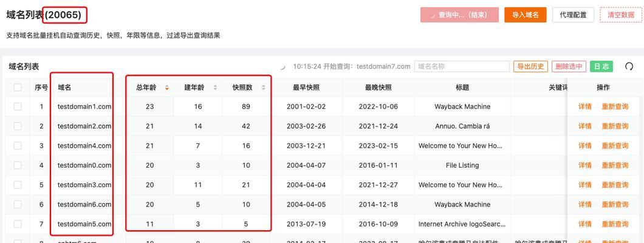This screenshot has height=243, width=644.
Task: Click the 清空数据 button
Action: pos(620,15)
